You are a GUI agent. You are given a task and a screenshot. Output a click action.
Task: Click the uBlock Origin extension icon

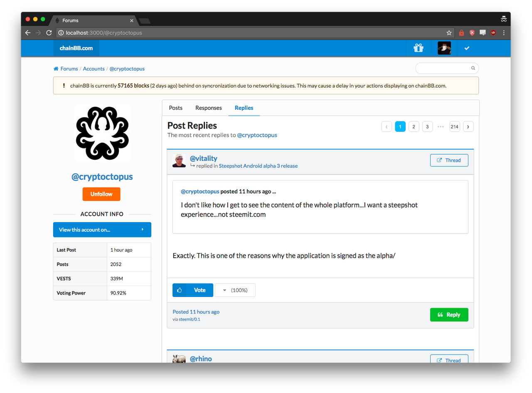[x=493, y=32]
